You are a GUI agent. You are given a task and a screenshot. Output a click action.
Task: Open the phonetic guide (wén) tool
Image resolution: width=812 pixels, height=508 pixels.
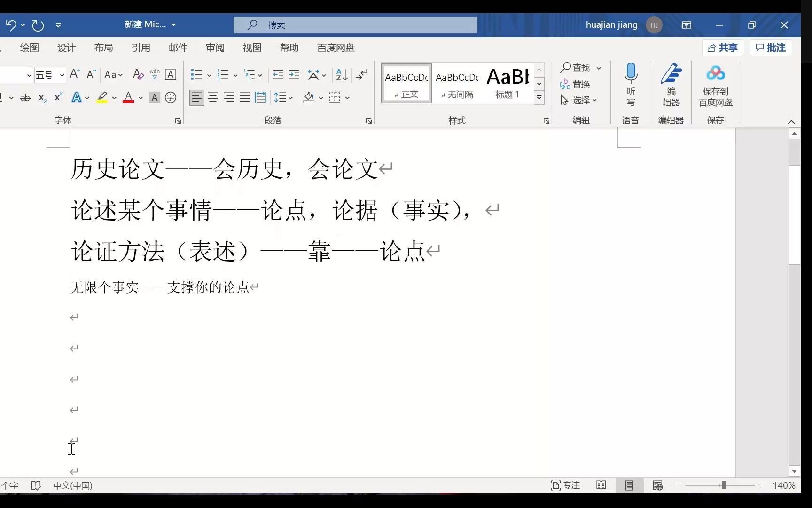[x=155, y=74]
